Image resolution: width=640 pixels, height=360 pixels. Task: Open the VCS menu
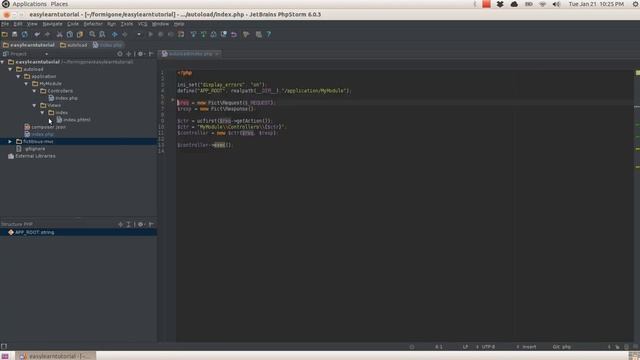pyautogui.click(x=142, y=24)
